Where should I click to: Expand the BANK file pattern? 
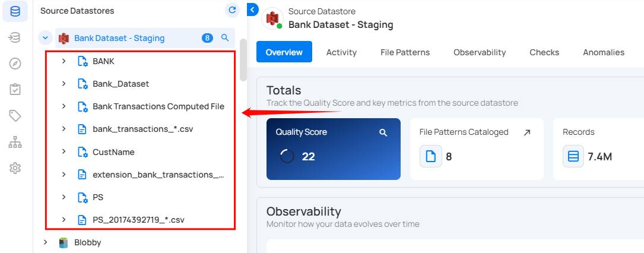[x=64, y=61]
